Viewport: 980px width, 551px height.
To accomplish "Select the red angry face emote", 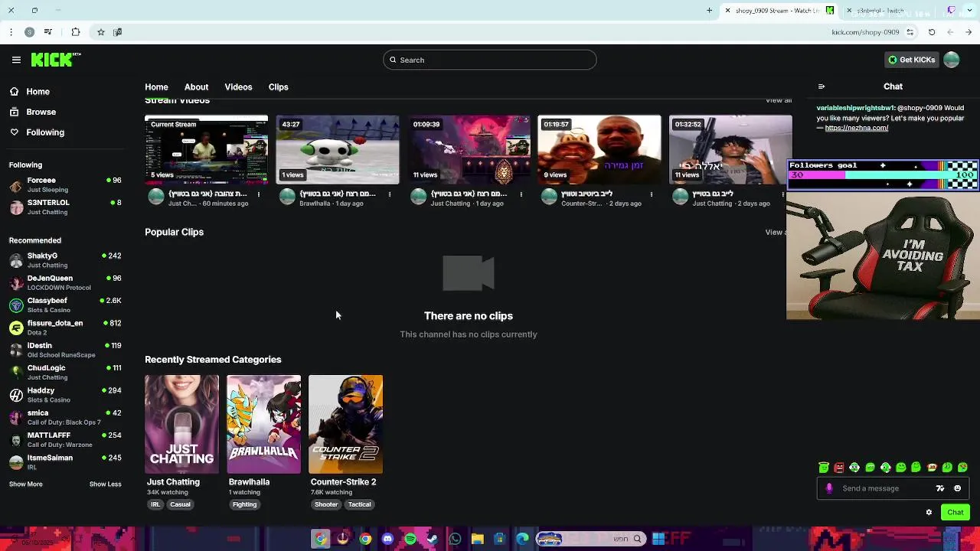I will click(x=839, y=468).
